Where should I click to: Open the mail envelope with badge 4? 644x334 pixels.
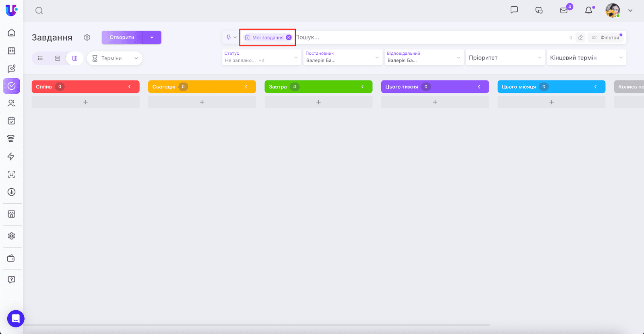[x=564, y=10]
